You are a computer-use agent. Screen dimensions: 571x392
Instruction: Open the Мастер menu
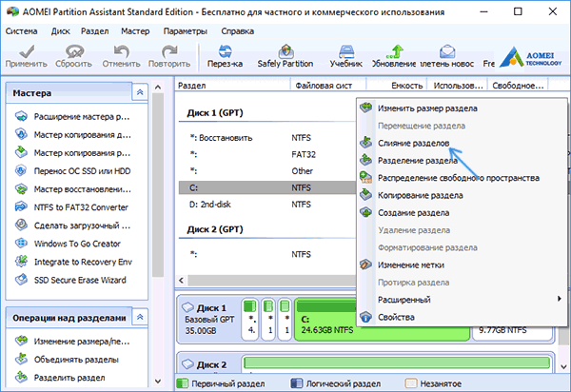[x=135, y=31]
